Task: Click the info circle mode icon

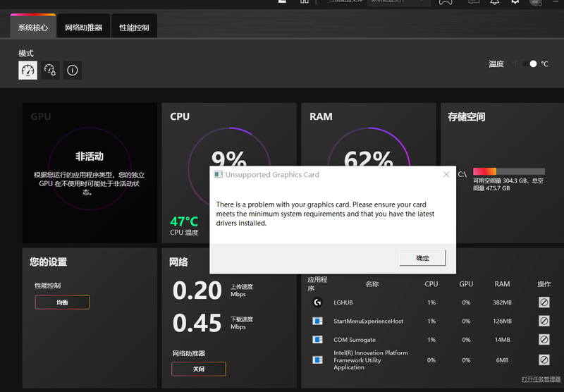Action: tap(72, 70)
